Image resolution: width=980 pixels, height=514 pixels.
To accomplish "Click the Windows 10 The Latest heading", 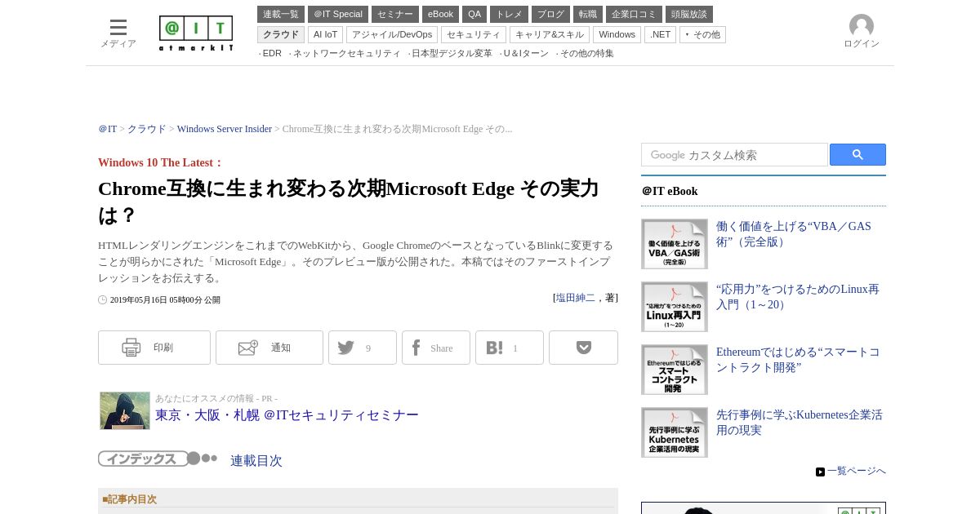I will click(161, 162).
